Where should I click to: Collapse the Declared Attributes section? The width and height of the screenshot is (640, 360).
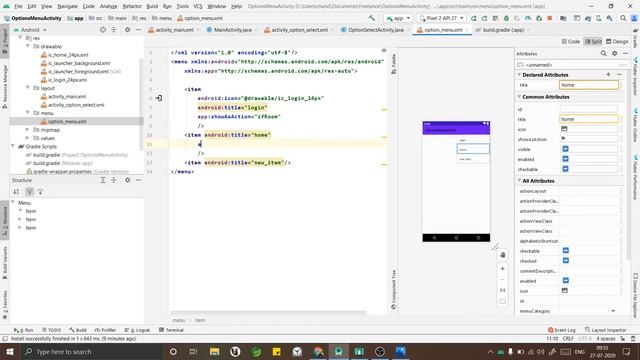[x=519, y=75]
